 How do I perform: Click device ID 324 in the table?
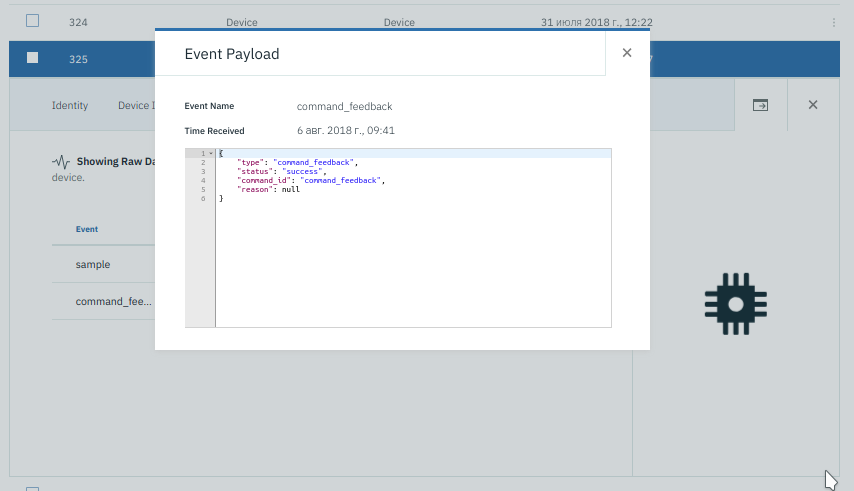[78, 22]
